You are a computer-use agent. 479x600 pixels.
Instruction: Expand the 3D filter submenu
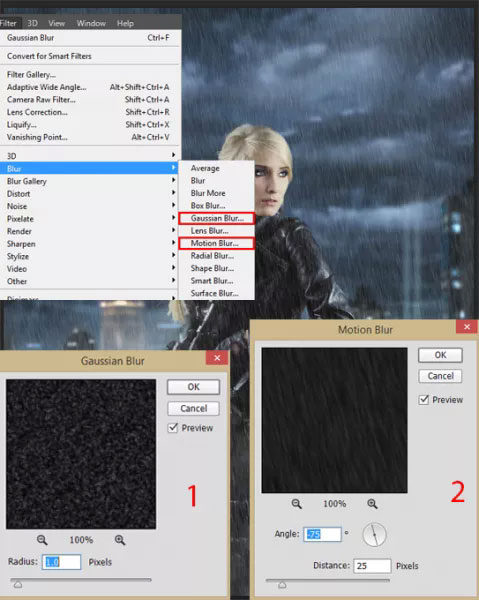pos(90,156)
